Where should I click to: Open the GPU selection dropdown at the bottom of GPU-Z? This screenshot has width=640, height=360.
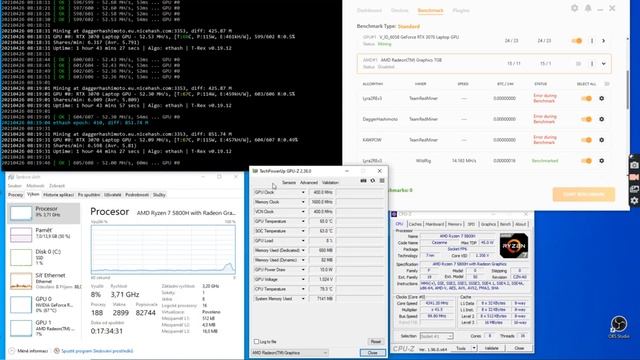(290, 353)
